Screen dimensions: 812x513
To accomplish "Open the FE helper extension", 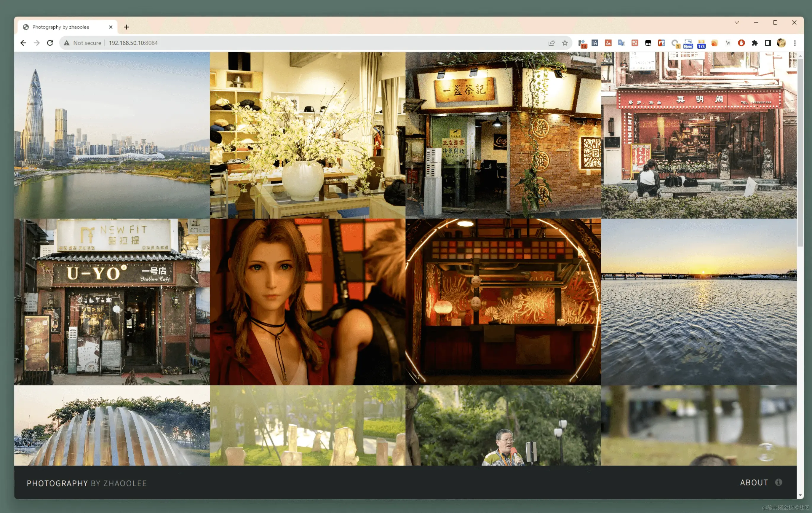I will [x=661, y=43].
